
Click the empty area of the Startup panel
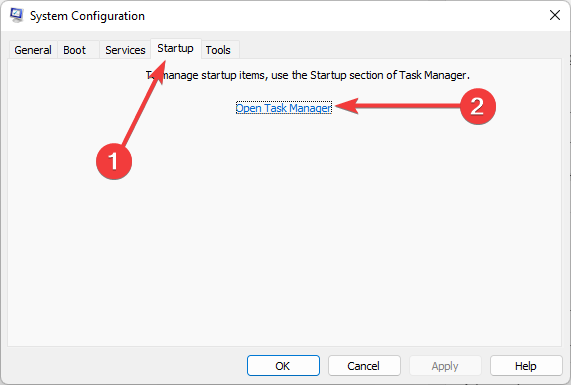tap(284, 237)
